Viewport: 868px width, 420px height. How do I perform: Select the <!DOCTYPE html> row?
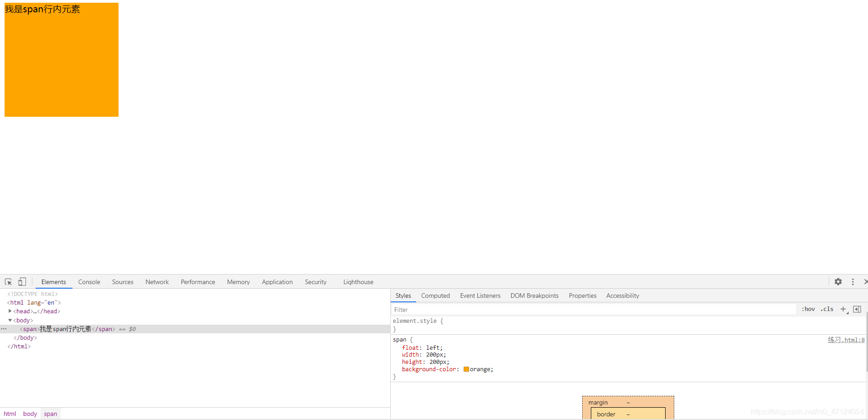pos(32,294)
